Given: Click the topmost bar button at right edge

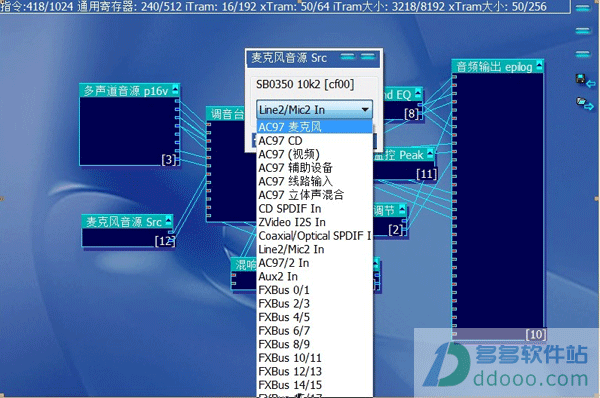Looking at the screenshot, I should point(583,8).
